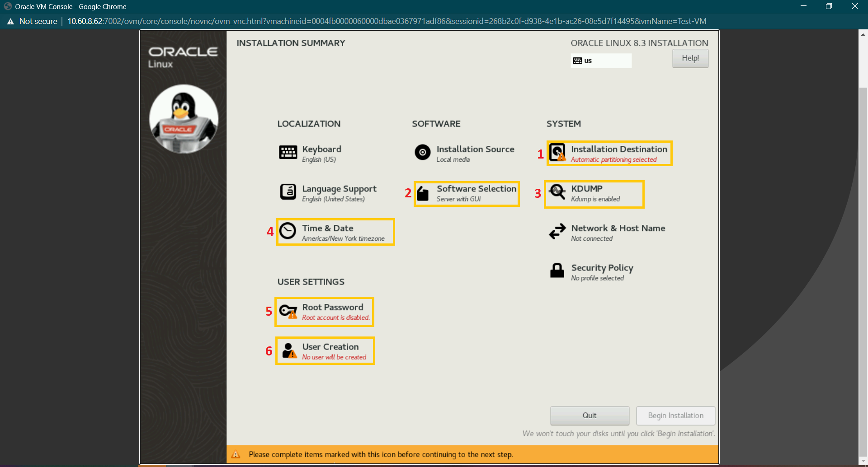Click the scrollbar down arrow

(863, 461)
